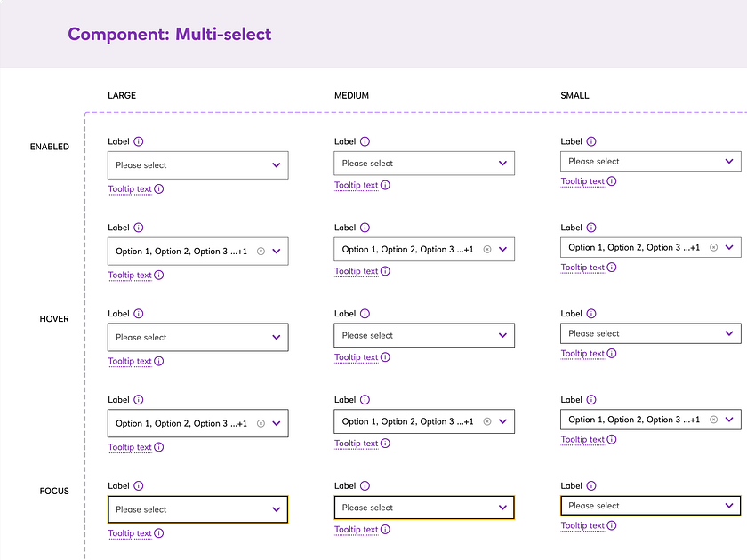
Task: Open Tooltip text link under Large enabled select
Action: (129, 189)
